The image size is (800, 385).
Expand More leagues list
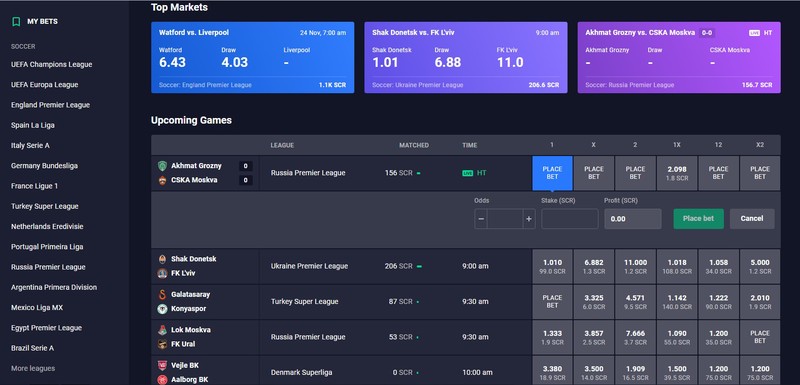click(x=33, y=368)
